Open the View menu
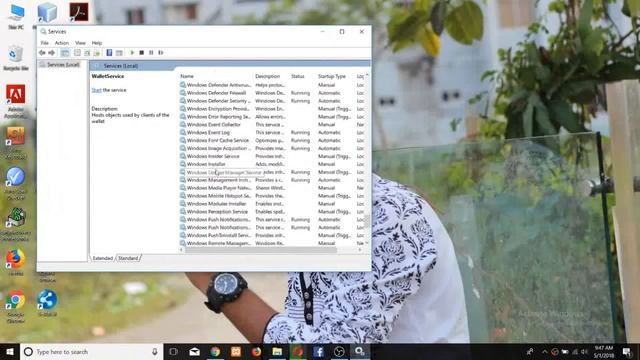 [x=80, y=43]
